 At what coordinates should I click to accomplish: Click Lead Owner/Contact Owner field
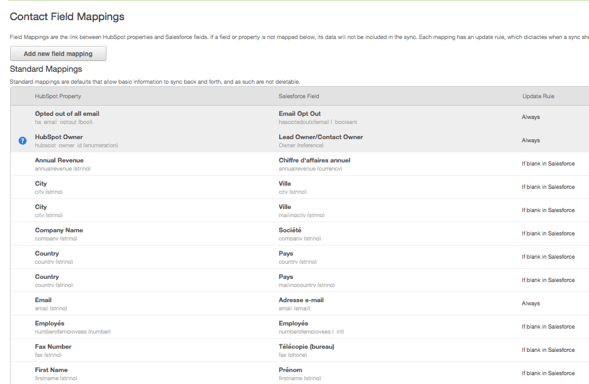[321, 137]
